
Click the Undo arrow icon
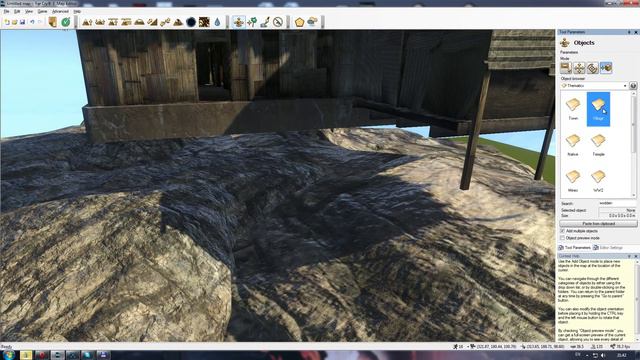coord(32,22)
